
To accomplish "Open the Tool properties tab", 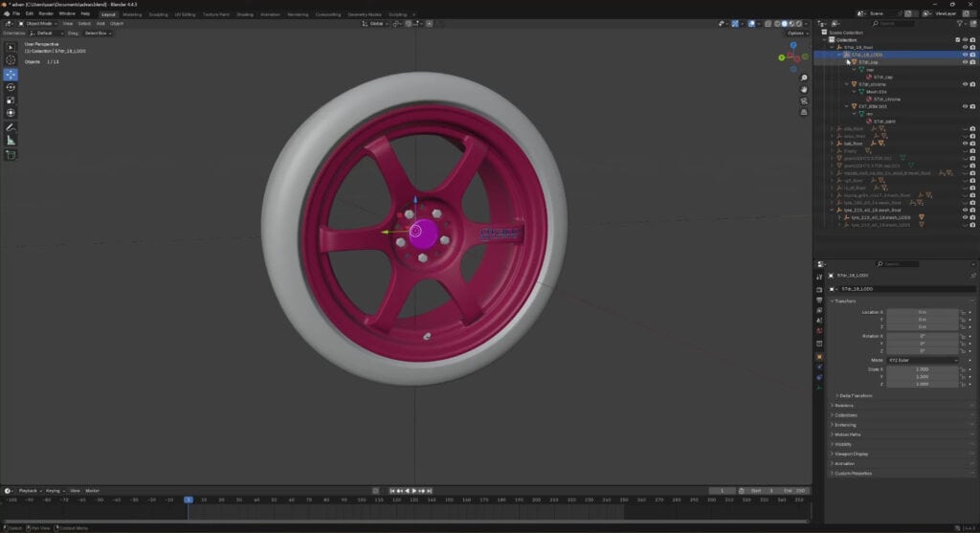I will [x=819, y=278].
